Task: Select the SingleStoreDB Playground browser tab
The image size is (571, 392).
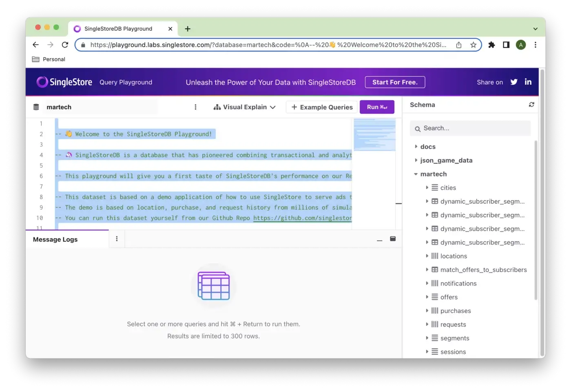Action: click(123, 29)
